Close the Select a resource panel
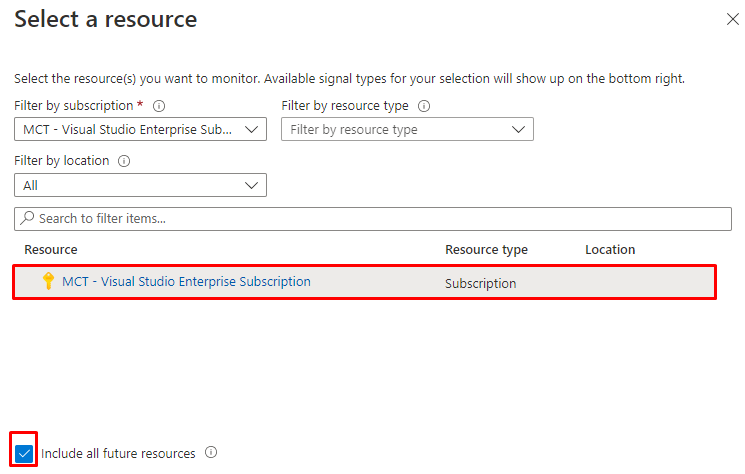 coord(732,19)
